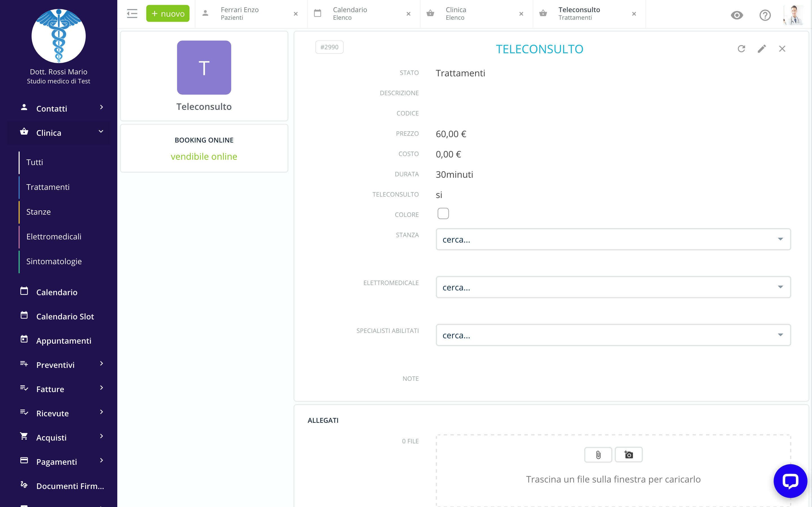Viewport: 812px width, 507px height.
Task: Click the pencil edit icon
Action: click(x=762, y=49)
